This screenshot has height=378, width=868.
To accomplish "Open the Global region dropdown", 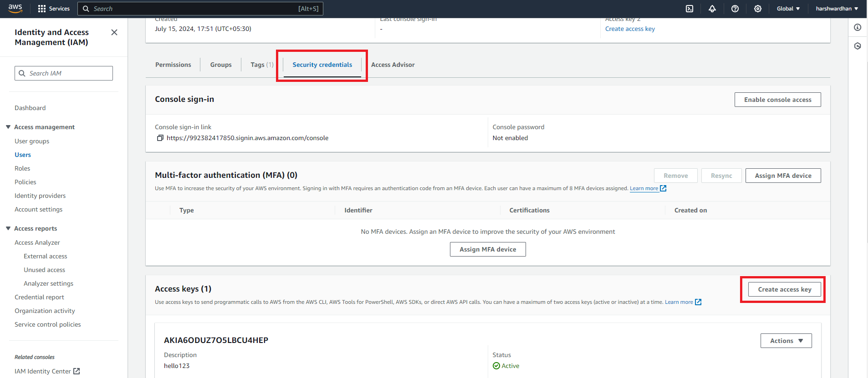I will pos(788,9).
